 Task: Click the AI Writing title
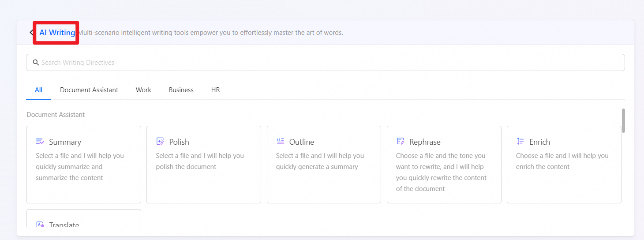57,33
